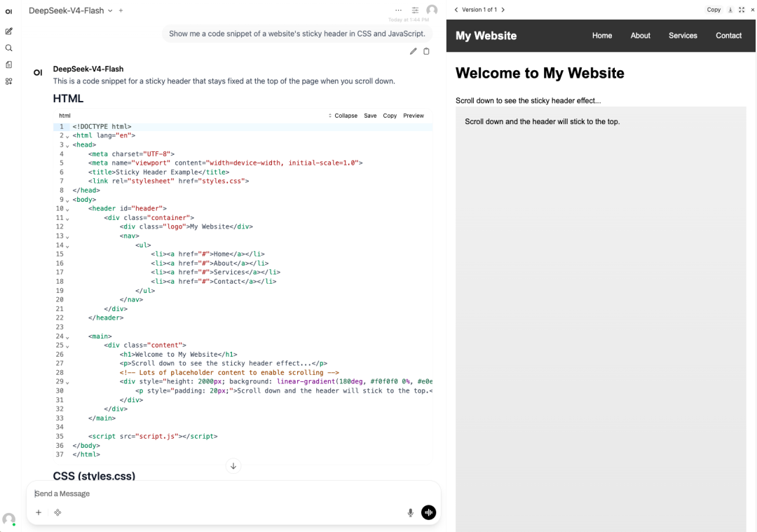Click Contact in the preview navigation

(x=728, y=36)
